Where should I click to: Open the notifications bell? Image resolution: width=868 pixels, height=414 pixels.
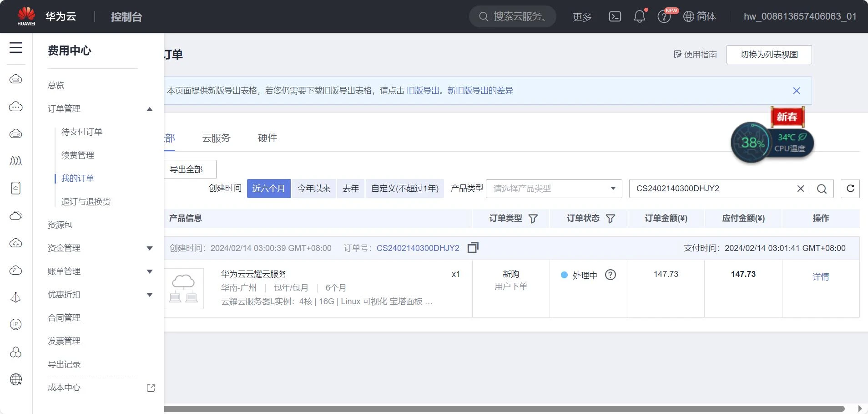pos(640,17)
